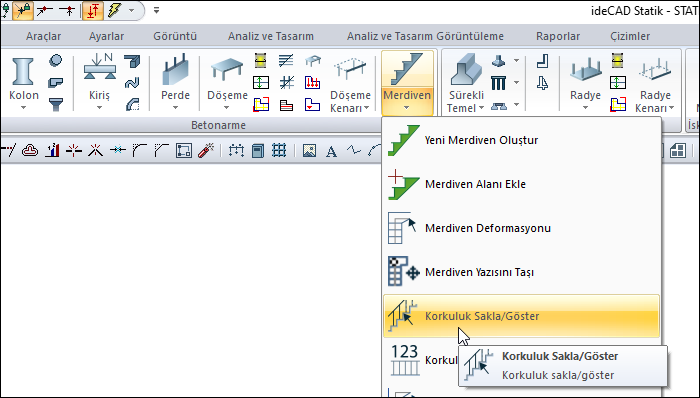Open the Döşeme dropdown arrow

[x=227, y=108]
